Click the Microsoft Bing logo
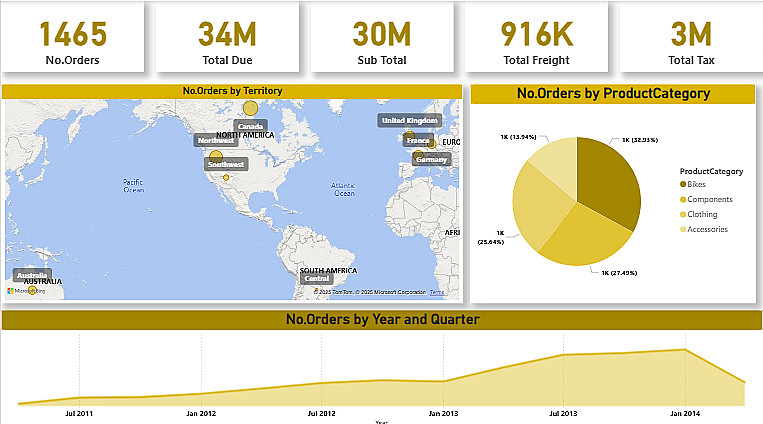This screenshot has height=424, width=763. coord(26,291)
